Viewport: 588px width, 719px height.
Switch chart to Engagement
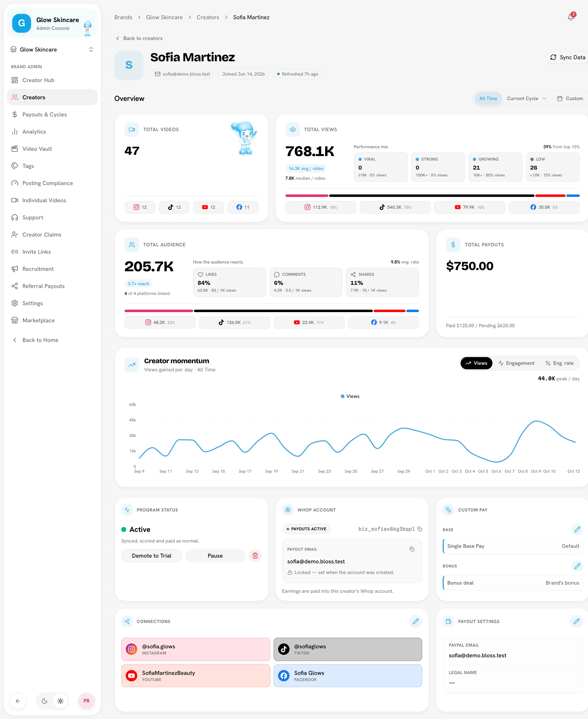[x=516, y=363]
